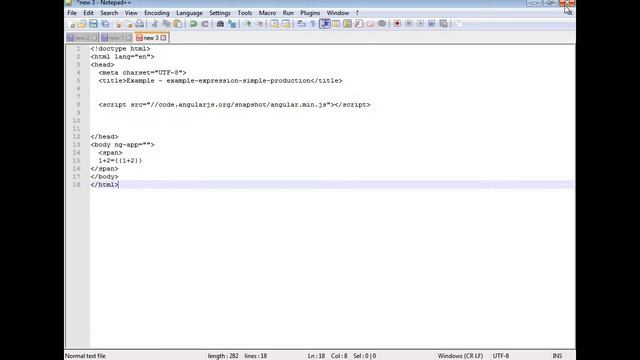The height and width of the screenshot is (360, 640).
Task: Click Save Recorded Macro toolbar icon
Action: click(x=443, y=24)
